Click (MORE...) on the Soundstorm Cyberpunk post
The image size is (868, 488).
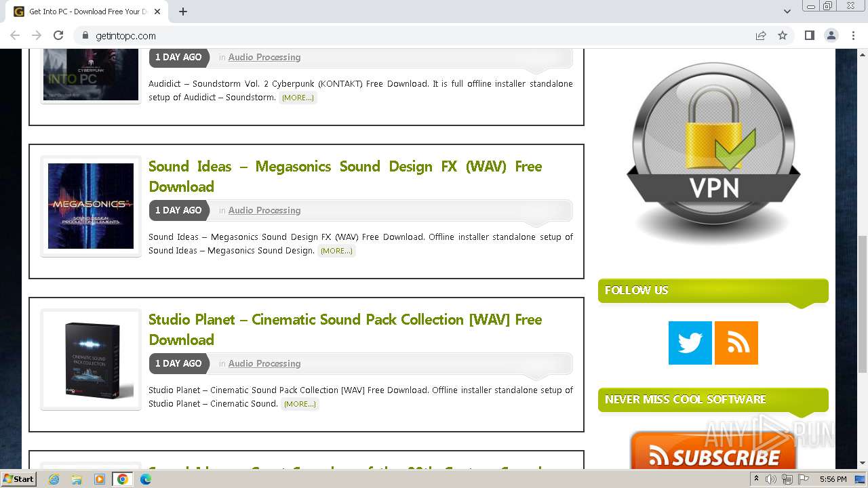[x=298, y=98]
